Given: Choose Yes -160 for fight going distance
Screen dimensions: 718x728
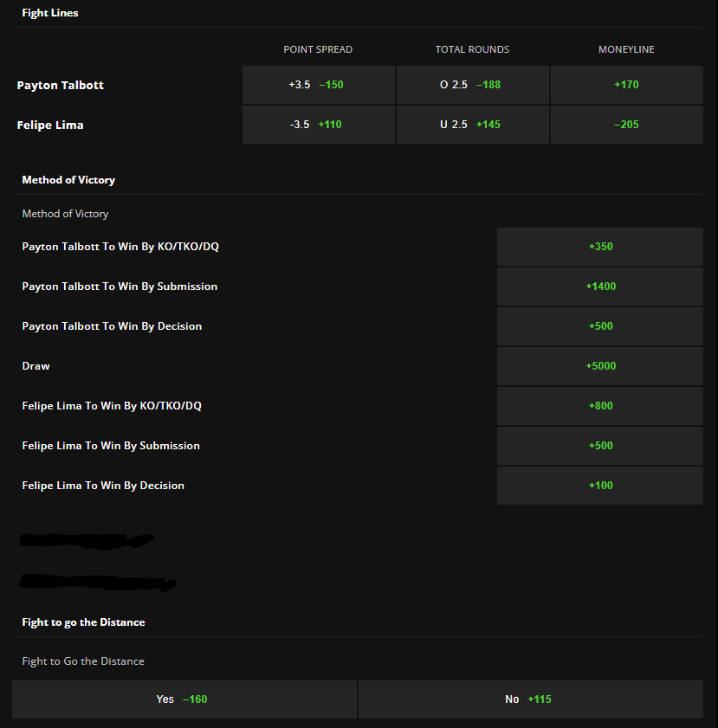Looking at the screenshot, I should [184, 699].
